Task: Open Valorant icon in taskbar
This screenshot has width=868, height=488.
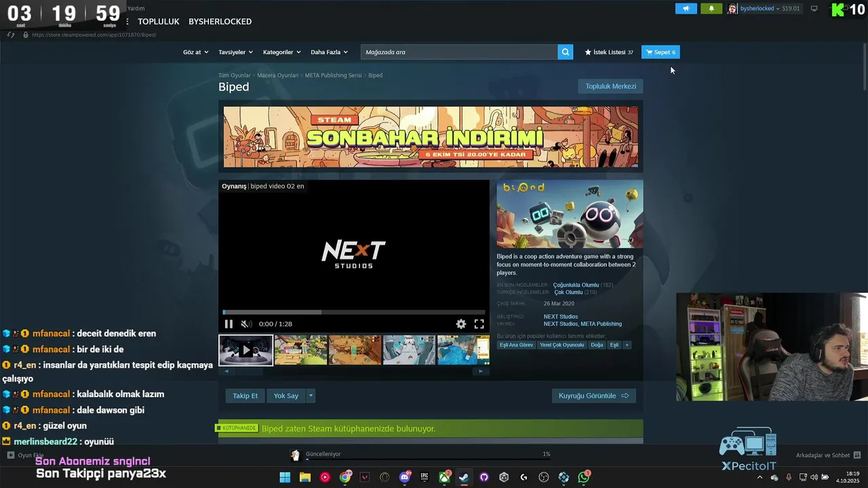Action: coord(365,477)
